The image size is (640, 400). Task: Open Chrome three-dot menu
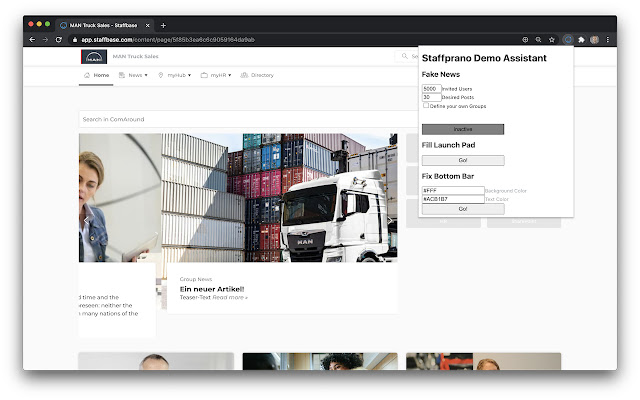(x=608, y=40)
